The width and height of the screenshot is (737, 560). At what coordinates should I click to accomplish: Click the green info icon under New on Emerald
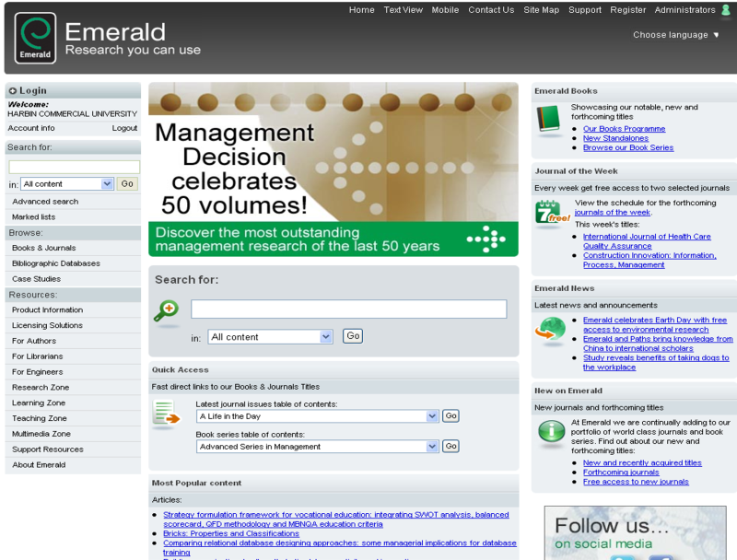551,431
